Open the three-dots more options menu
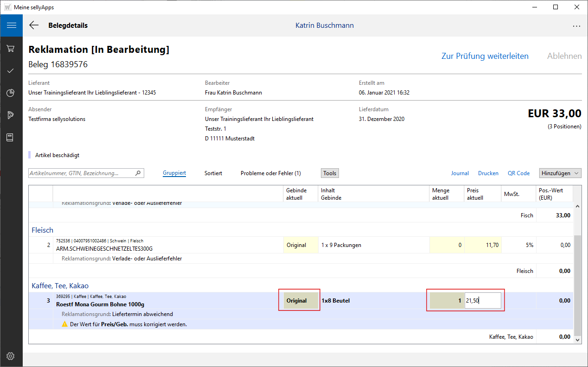The image size is (588, 367). 576,26
